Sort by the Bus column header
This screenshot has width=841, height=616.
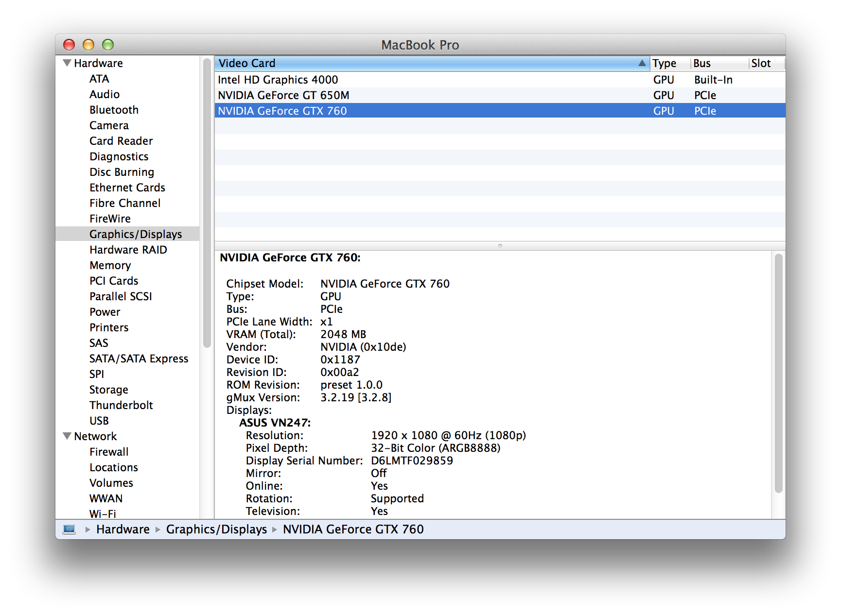(x=719, y=63)
